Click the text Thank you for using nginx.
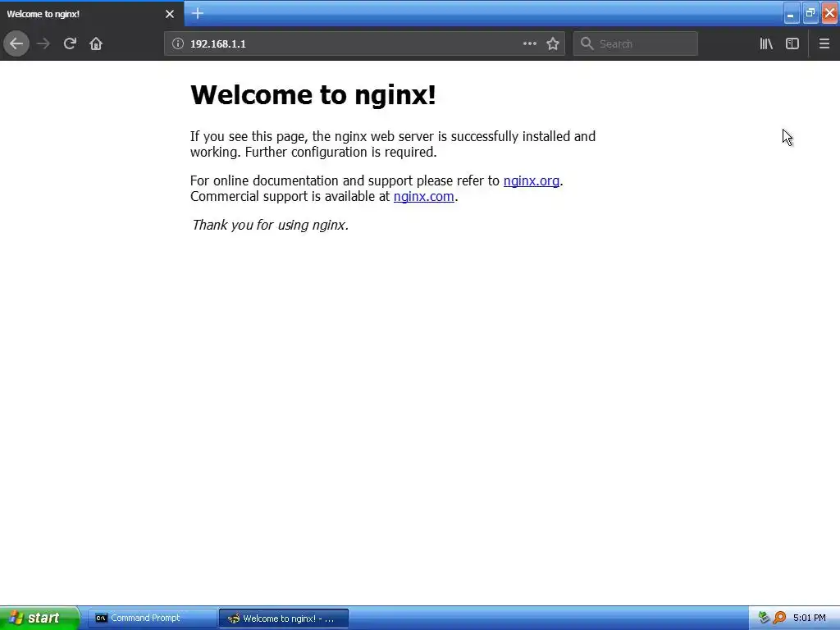Image resolution: width=840 pixels, height=630 pixels. coord(270,225)
